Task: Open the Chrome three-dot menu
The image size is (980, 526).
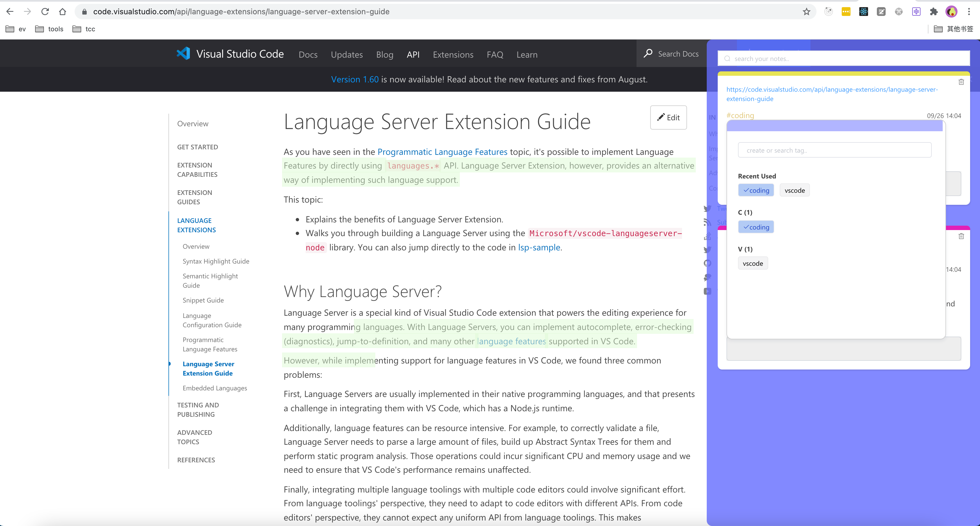Action: click(968, 12)
